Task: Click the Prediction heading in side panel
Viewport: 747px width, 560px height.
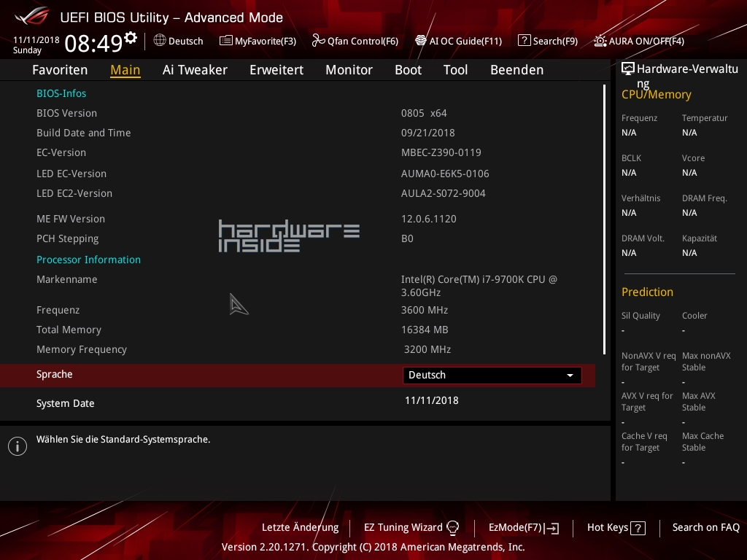Action: [x=647, y=292]
